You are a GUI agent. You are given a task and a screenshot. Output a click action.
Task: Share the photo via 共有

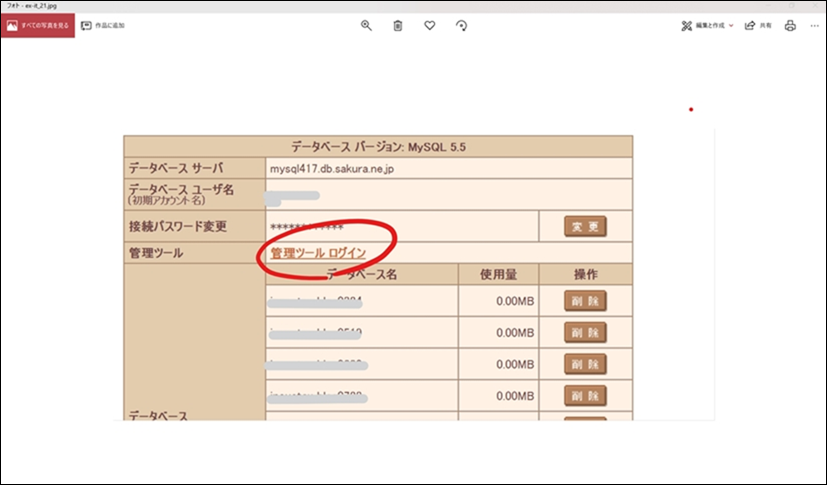click(x=758, y=25)
